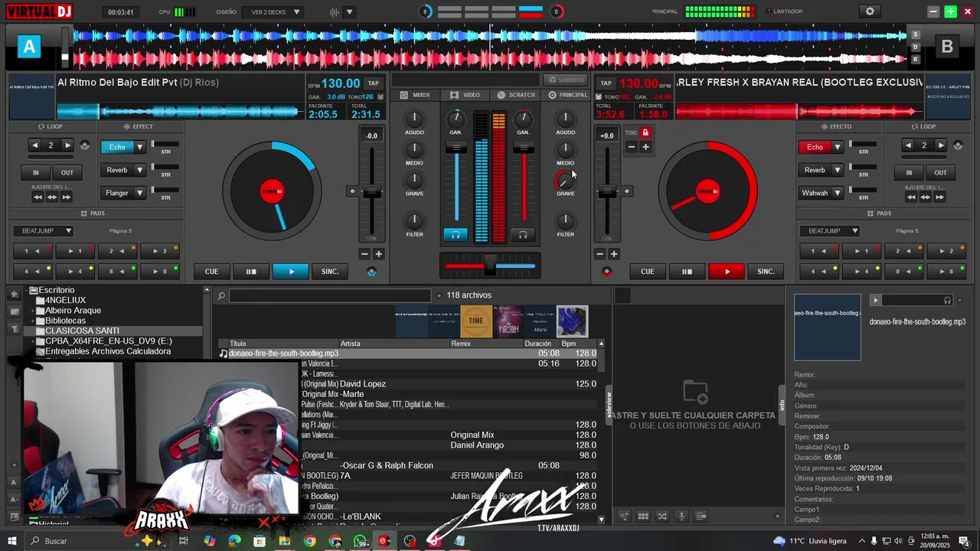980x551 pixels.
Task: Click favorites star folder icon in sidebar
Action: point(14,295)
